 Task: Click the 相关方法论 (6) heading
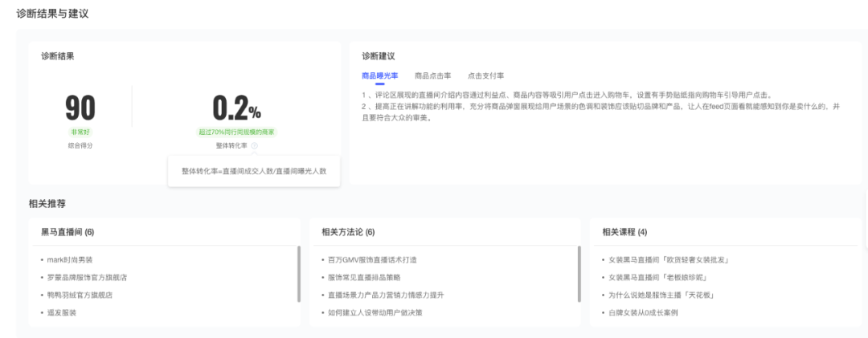coord(348,232)
